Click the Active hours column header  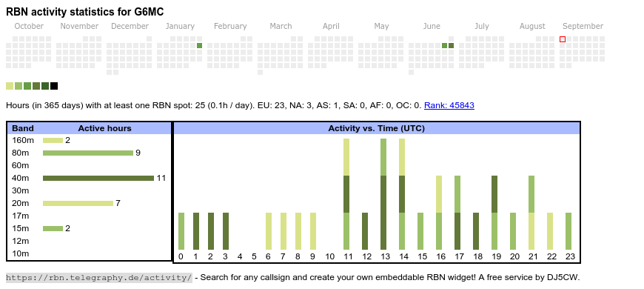click(104, 128)
